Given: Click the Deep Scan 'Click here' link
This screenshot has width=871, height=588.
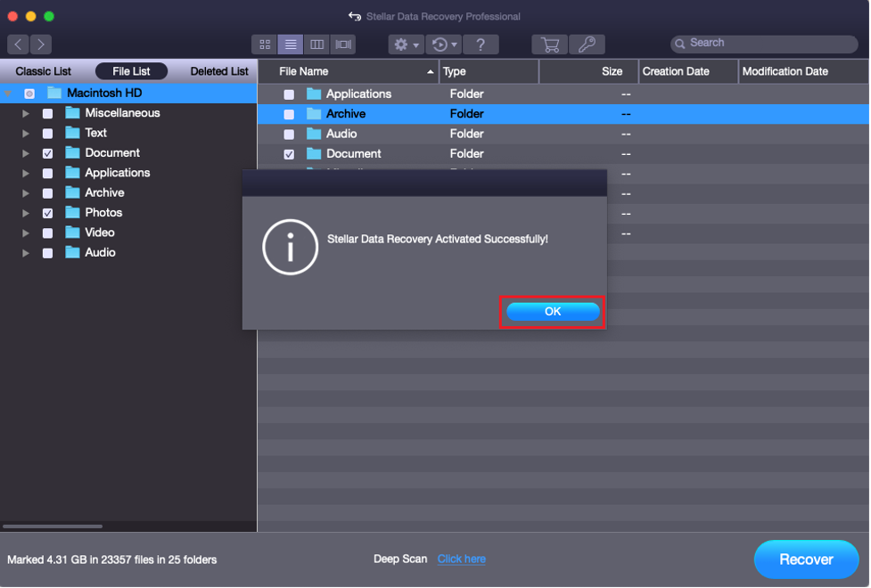Looking at the screenshot, I should point(461,559).
